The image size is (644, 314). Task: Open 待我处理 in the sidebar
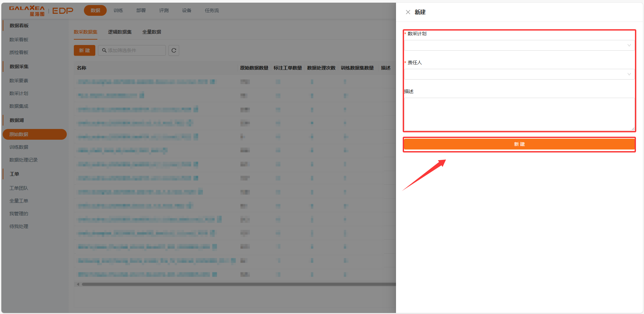pos(19,226)
